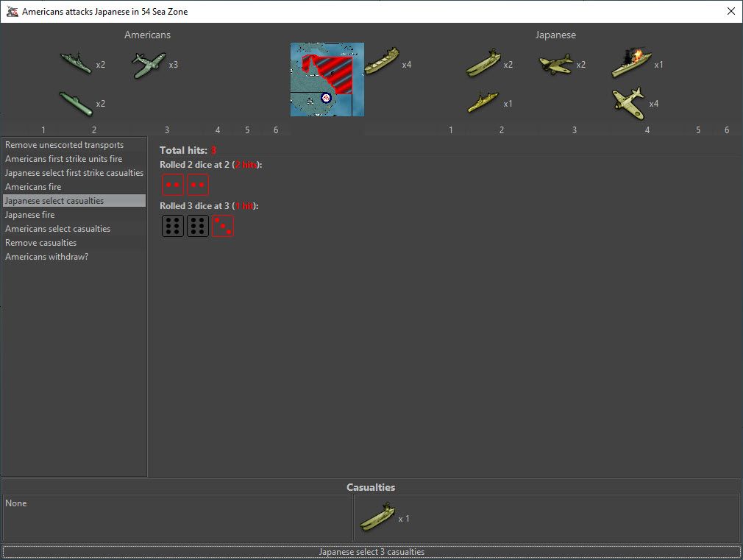743x560 pixels.
Task: Click the burning damaged Japanese battleship icon
Action: pyautogui.click(x=631, y=63)
